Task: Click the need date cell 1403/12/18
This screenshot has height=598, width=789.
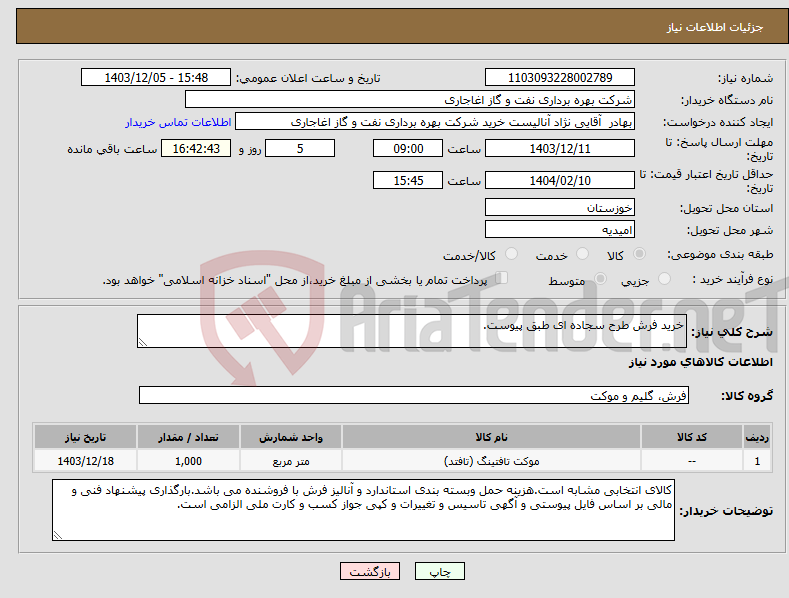Action: [x=86, y=461]
